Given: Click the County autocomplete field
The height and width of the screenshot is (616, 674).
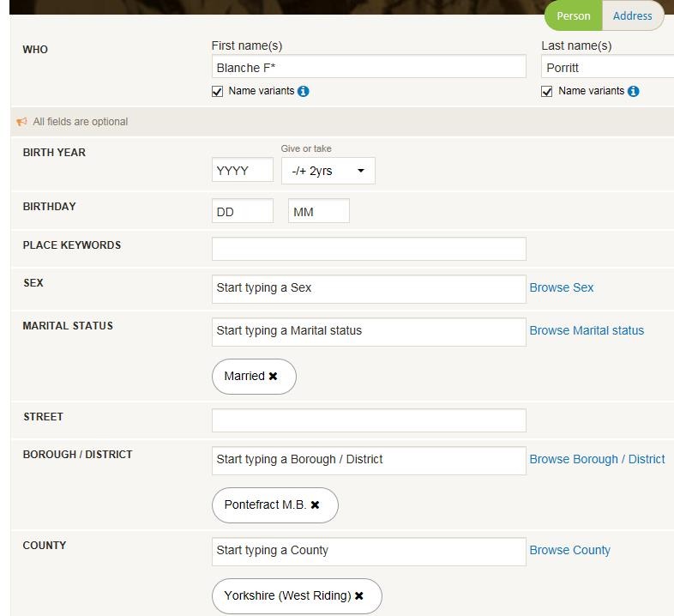Looking at the screenshot, I should coord(369,552).
